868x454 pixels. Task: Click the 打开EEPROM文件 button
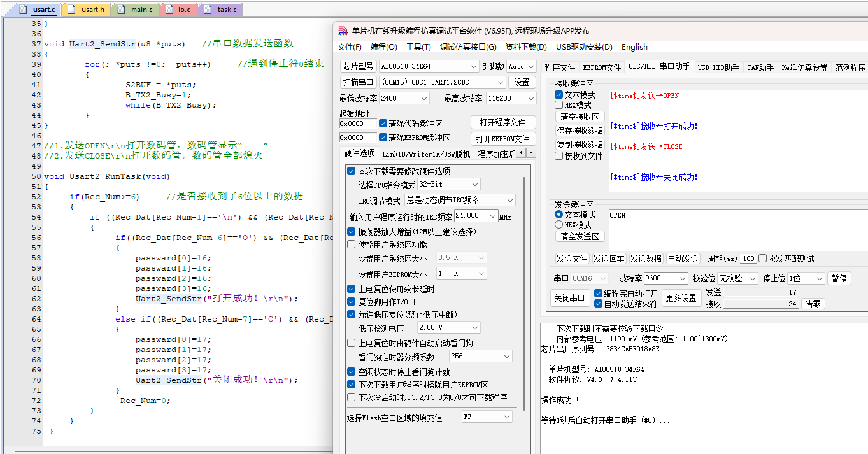pyautogui.click(x=503, y=139)
